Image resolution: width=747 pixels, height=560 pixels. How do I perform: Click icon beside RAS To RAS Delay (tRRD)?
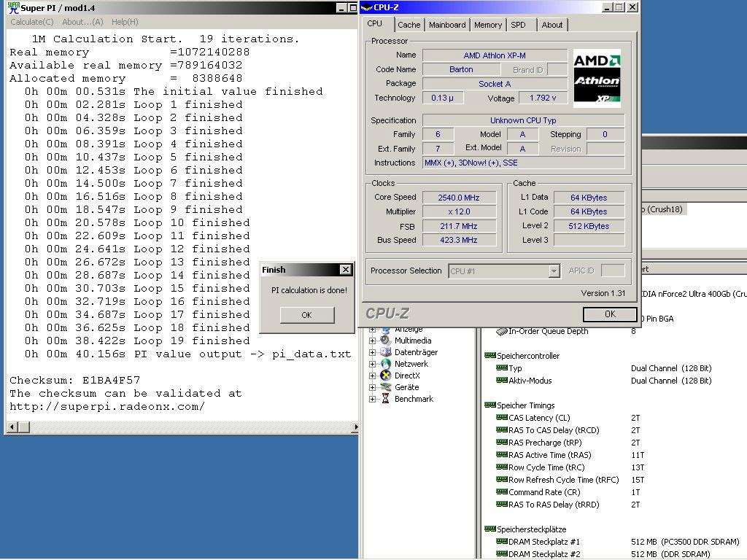tap(502, 504)
